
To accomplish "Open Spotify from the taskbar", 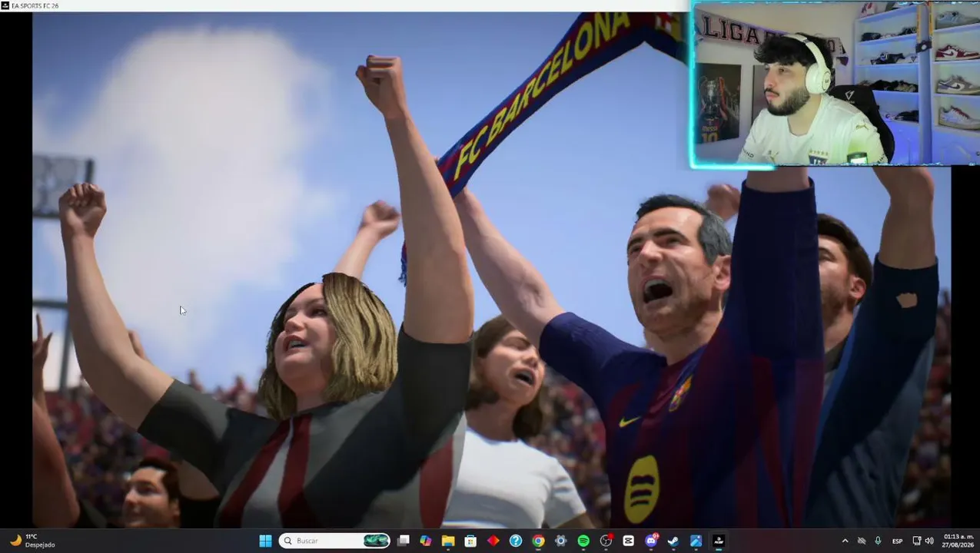I will [583, 541].
